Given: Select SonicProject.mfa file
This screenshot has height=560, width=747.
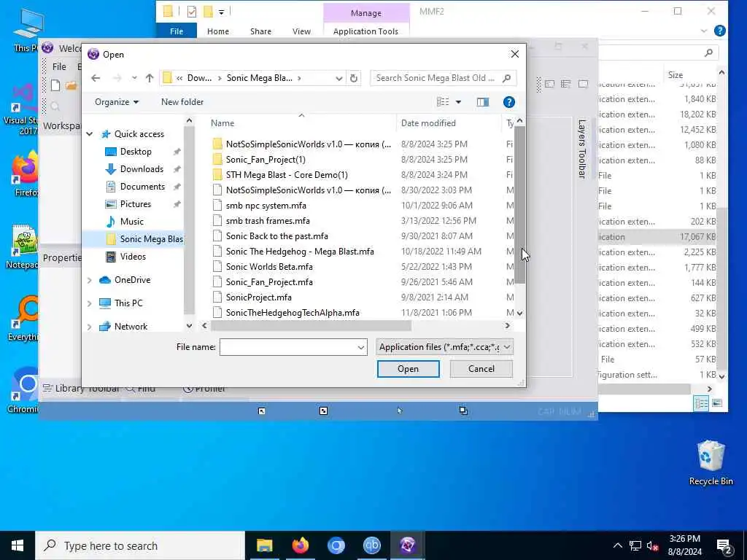Looking at the screenshot, I should (259, 297).
